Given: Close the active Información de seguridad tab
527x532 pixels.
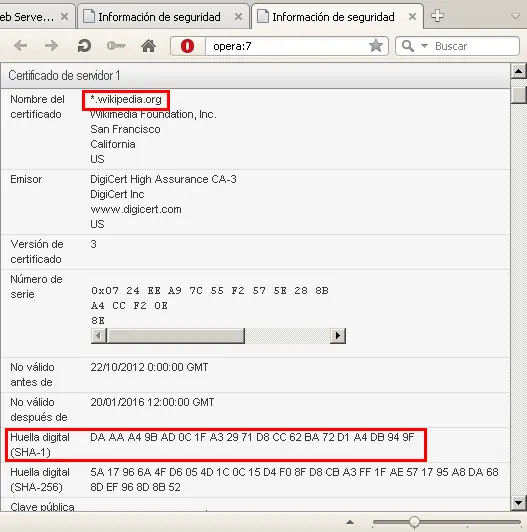Looking at the screenshot, I should click(x=412, y=16).
